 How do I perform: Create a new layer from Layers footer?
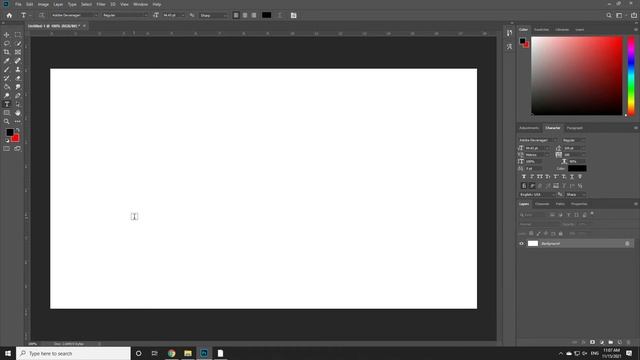pos(620,342)
